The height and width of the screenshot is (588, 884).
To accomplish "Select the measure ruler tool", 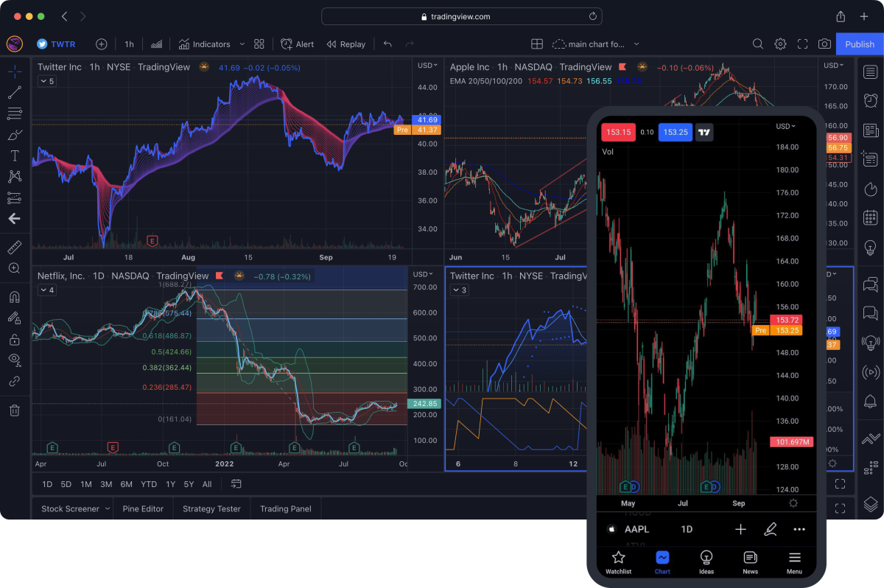I will click(x=15, y=247).
